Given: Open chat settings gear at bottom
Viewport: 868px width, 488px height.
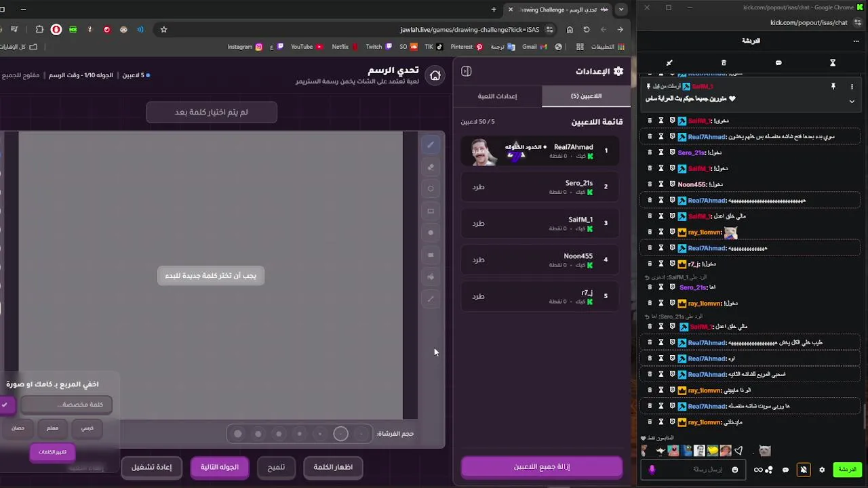Looking at the screenshot, I should 822,470.
